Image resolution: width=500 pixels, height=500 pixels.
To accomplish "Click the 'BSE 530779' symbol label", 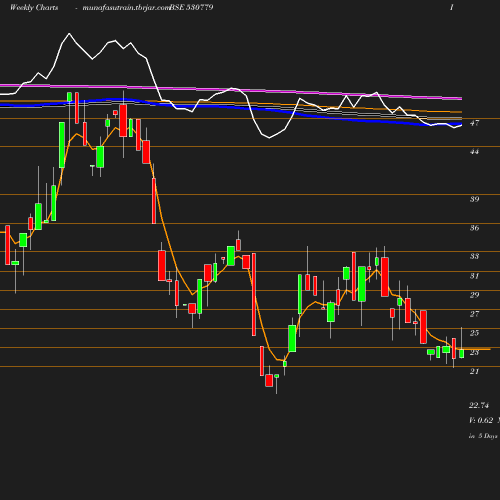I will tap(191, 7).
